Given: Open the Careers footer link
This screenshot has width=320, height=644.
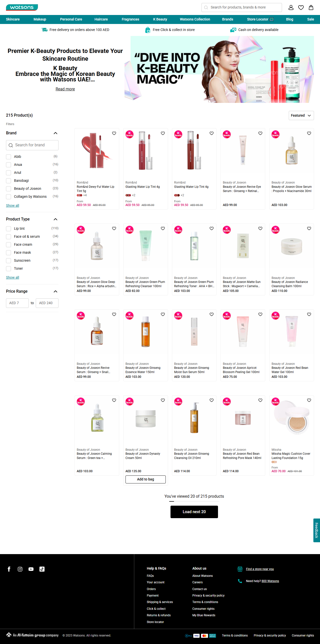Looking at the screenshot, I should [197, 582].
